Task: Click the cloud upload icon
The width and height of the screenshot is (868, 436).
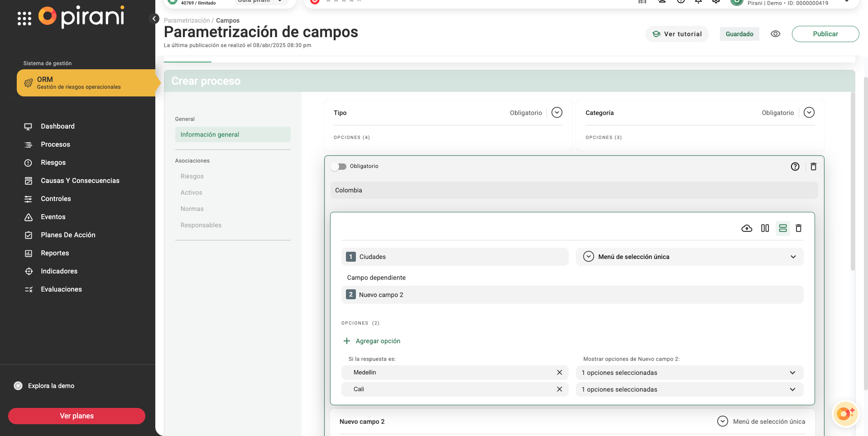Action: 747,228
